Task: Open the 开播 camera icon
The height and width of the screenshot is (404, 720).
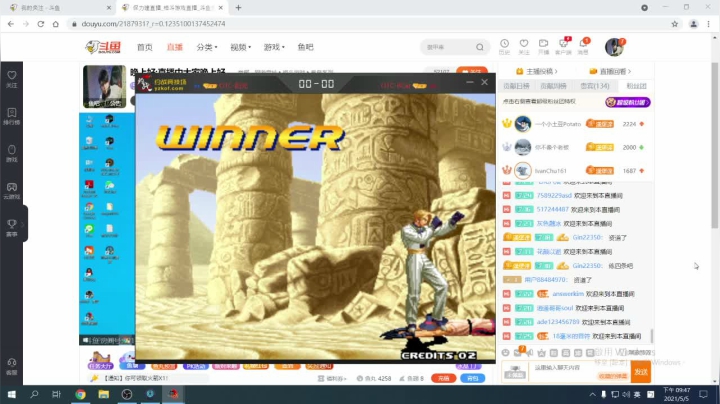Action: [543, 46]
